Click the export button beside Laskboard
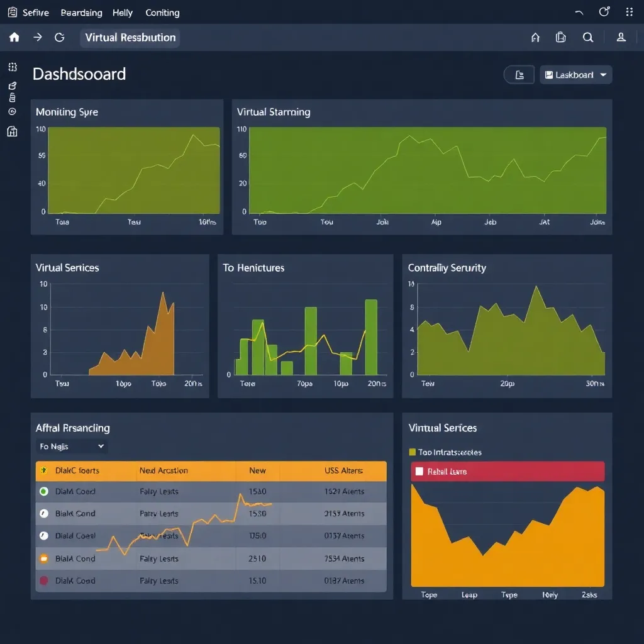644x644 pixels. 519,74
